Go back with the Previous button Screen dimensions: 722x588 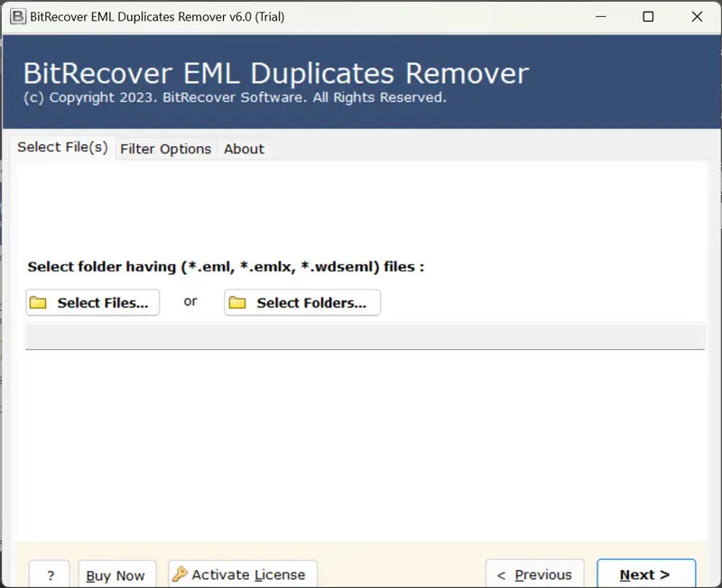pos(534,575)
